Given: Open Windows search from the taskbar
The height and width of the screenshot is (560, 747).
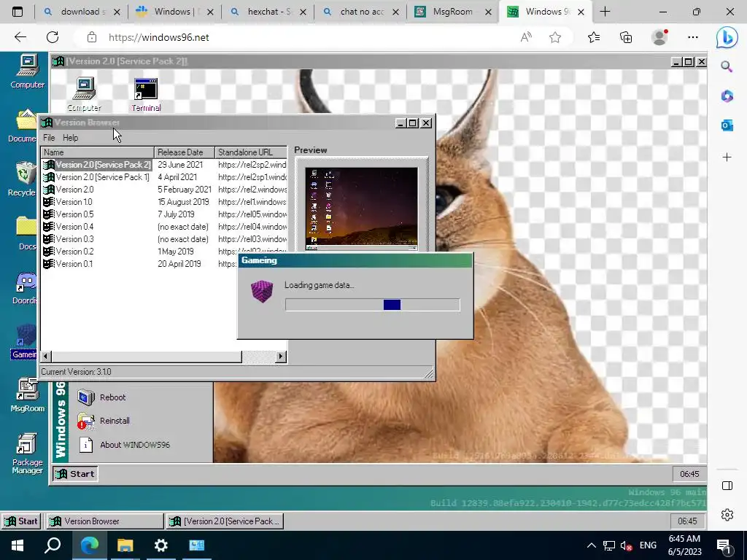Looking at the screenshot, I should tap(53, 545).
